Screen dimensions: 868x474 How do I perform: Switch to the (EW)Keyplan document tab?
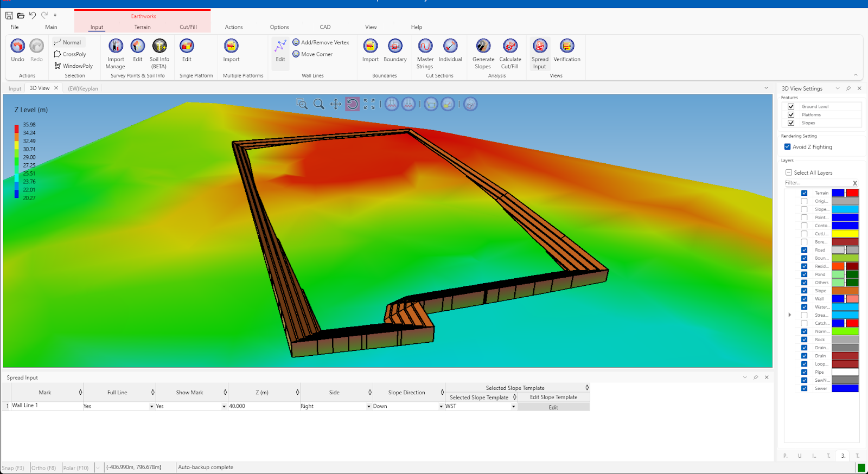83,88
